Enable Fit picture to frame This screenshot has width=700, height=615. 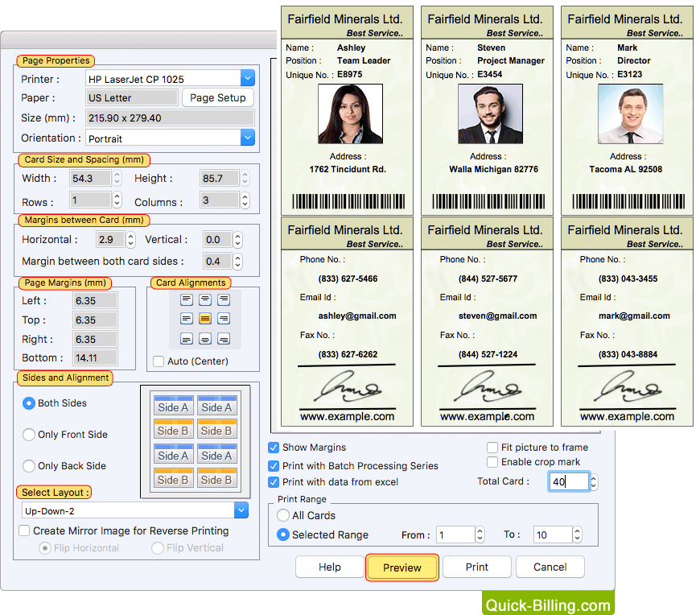click(x=492, y=448)
